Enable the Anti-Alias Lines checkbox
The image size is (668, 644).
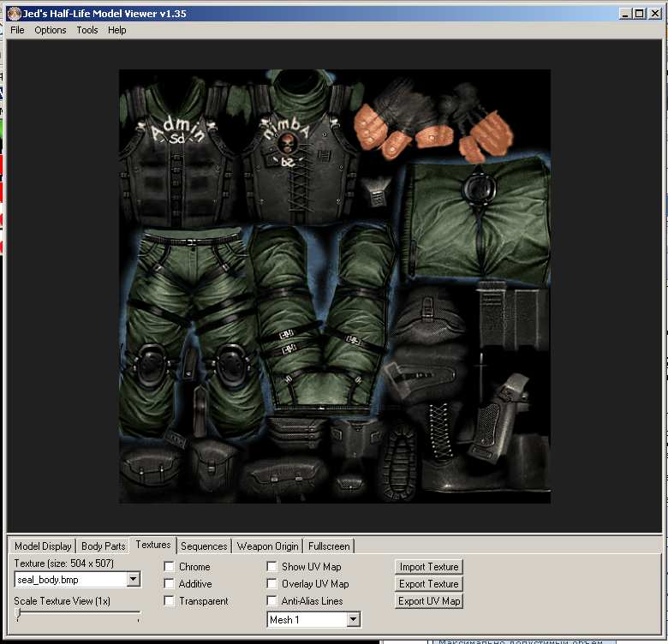click(271, 600)
